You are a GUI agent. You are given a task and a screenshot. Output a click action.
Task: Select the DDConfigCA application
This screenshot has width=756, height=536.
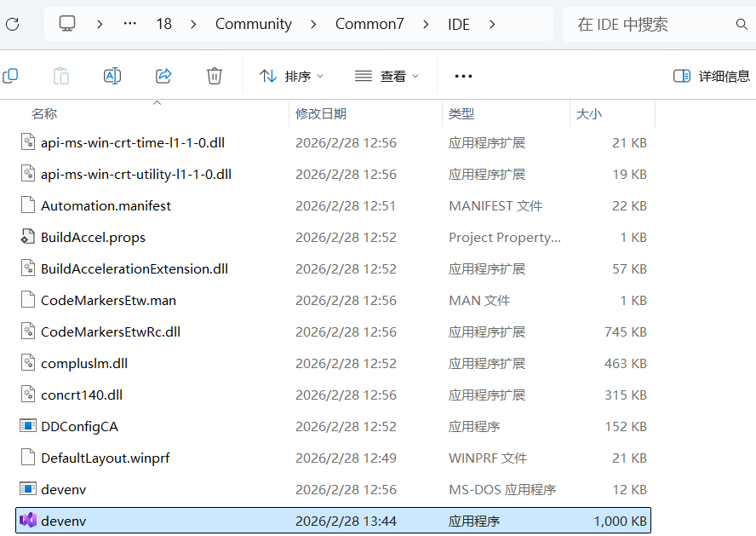[x=333, y=426]
